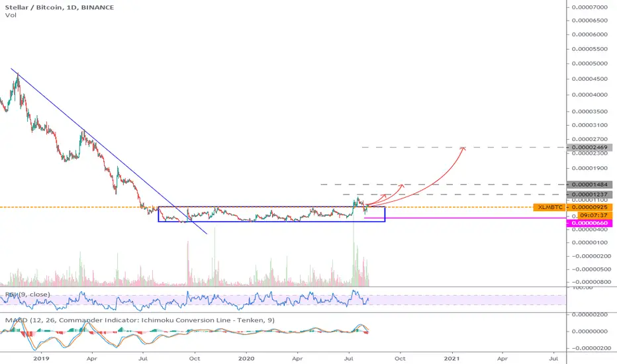
Task: Click the 09:07:37 countdown label
Action: point(595,216)
